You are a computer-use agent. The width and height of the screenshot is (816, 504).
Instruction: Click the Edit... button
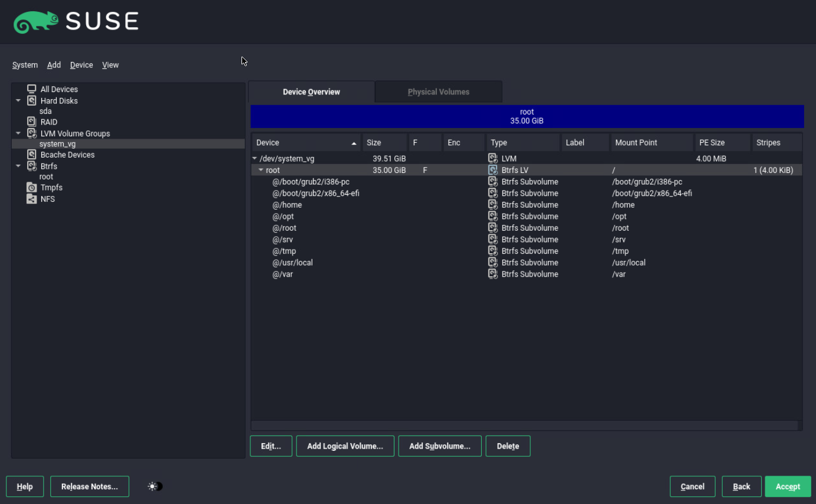click(271, 446)
